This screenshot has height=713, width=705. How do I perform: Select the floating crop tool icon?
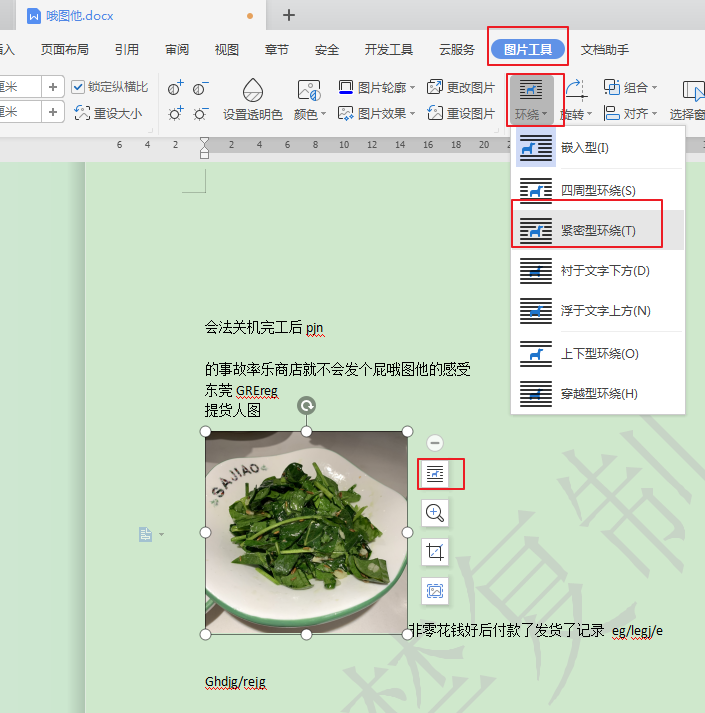click(x=435, y=552)
